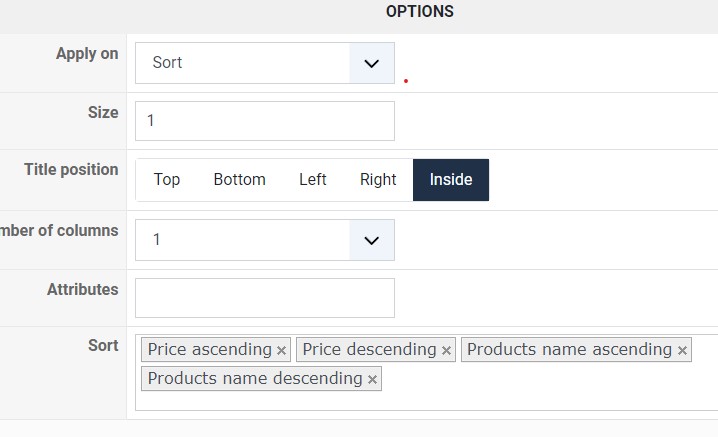Expand the Number of columns chevron
Screen dimensions: 718x437
pyautogui.click(x=372, y=240)
